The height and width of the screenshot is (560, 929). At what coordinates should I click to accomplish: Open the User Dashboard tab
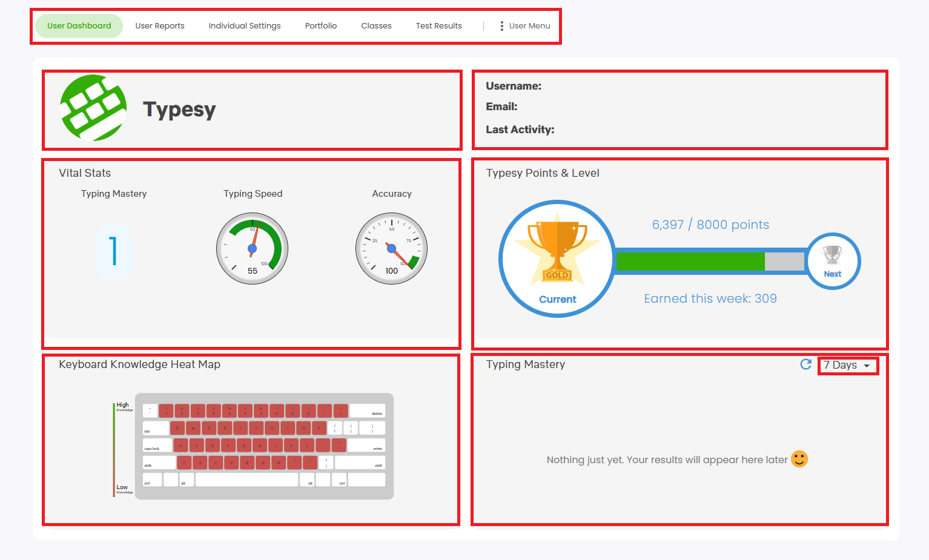[79, 26]
